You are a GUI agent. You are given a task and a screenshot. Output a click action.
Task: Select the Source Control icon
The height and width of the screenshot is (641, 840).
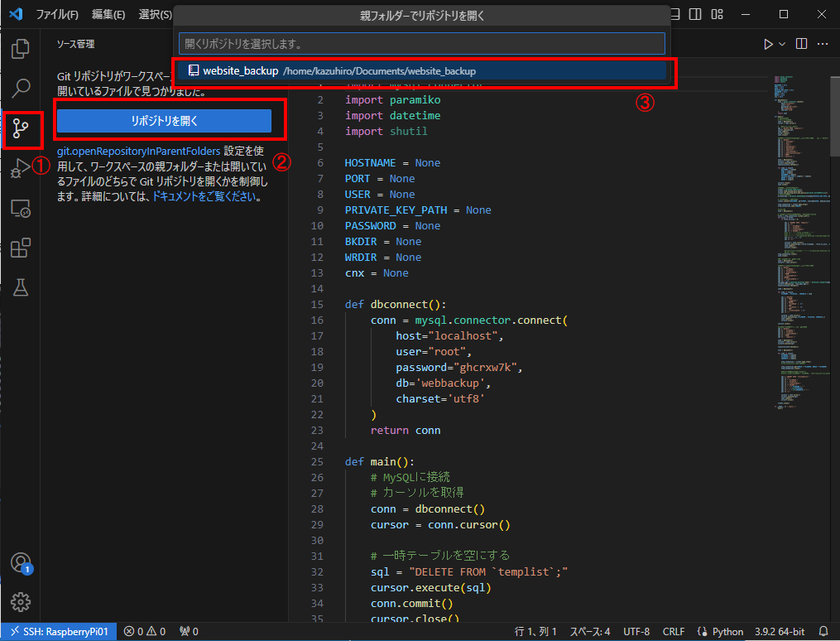pyautogui.click(x=21, y=128)
